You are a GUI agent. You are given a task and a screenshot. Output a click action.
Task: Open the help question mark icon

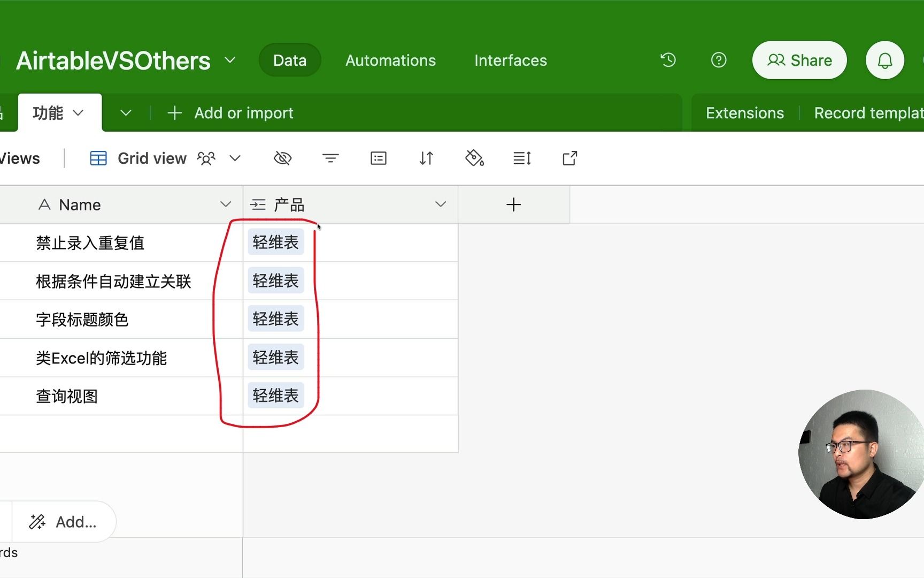[x=719, y=60]
